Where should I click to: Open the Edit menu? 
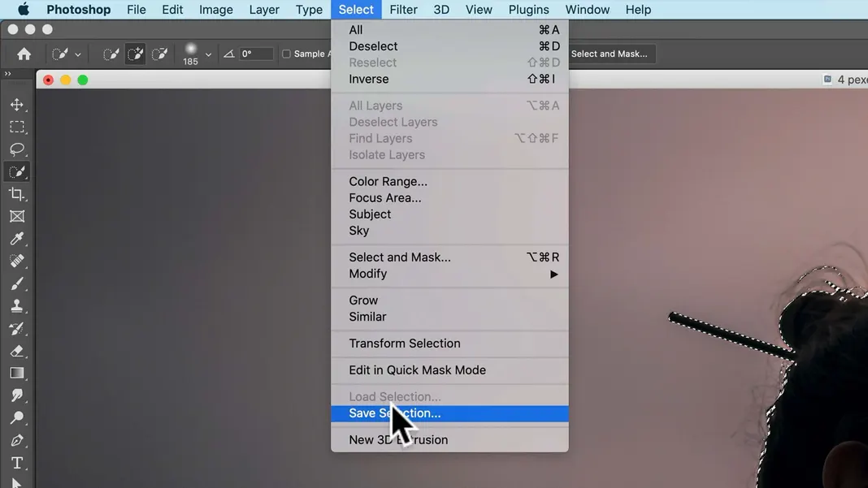[x=172, y=10]
